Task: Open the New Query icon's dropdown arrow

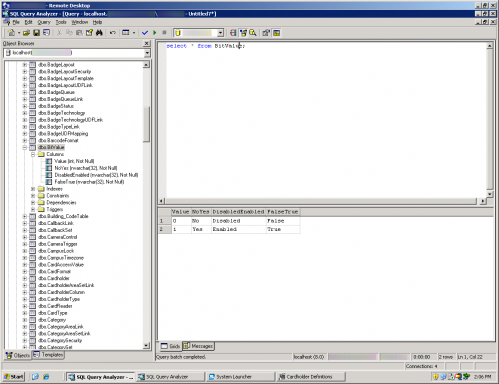Action: point(19,33)
